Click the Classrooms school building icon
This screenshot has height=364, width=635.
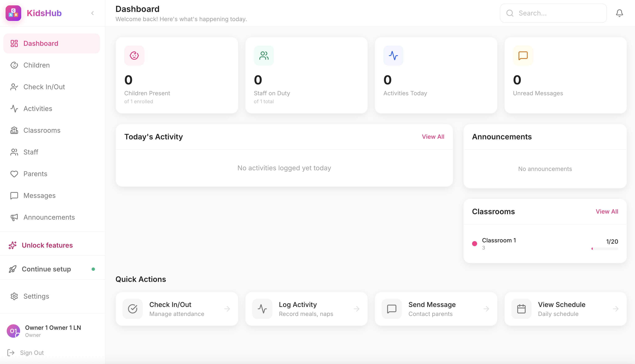pos(14,130)
